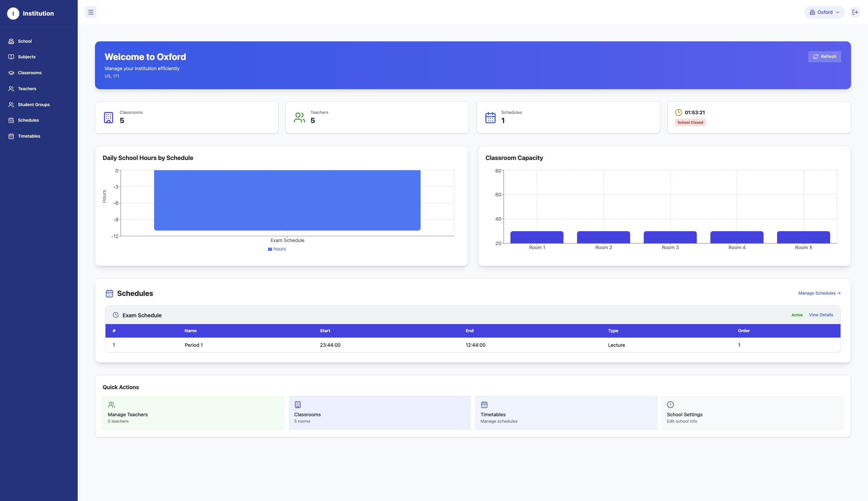Image resolution: width=868 pixels, height=501 pixels.
Task: Expand the Exam Schedule details row
Action: (142, 315)
